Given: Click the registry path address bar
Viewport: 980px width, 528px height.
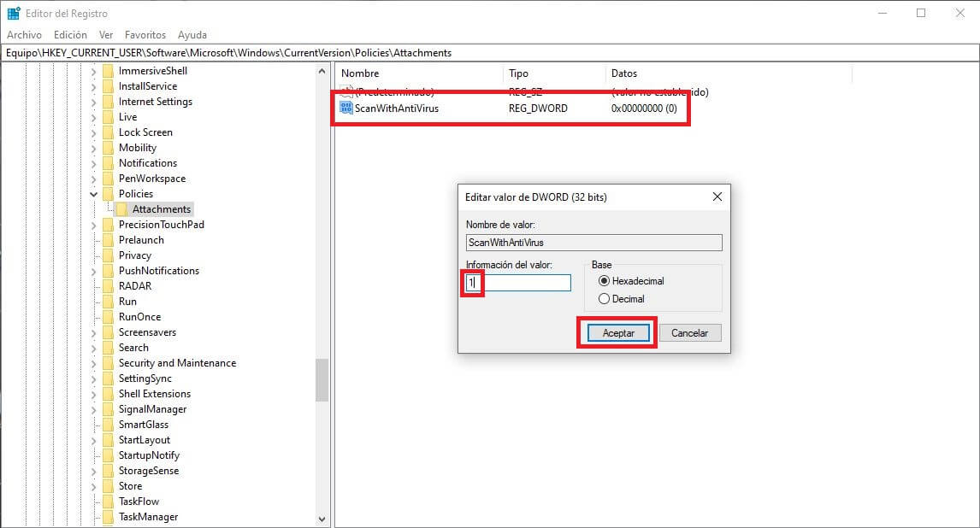Looking at the screenshot, I should (490, 53).
